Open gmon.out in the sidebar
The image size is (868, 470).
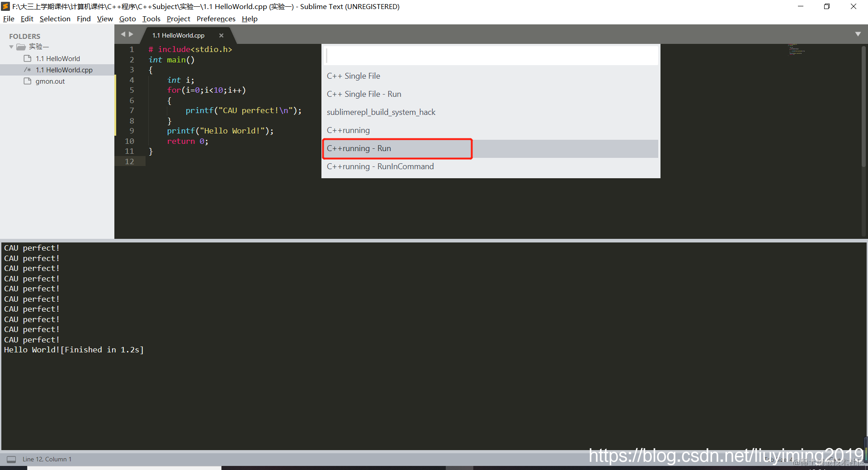50,81
